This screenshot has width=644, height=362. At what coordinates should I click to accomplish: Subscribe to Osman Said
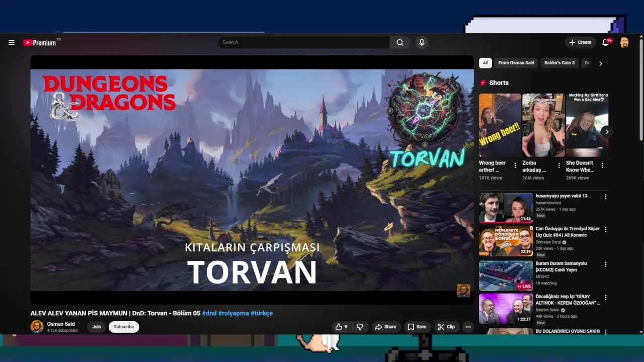[x=124, y=327]
